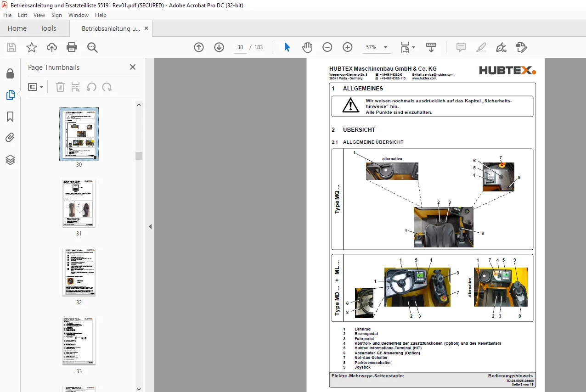This screenshot has height=392, width=586.
Task: Open the File menu
Action: [7, 15]
